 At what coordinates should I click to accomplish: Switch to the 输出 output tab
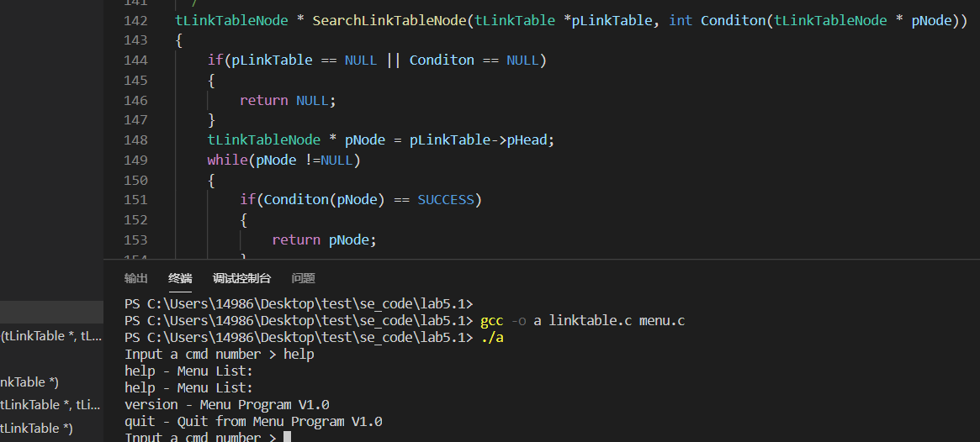pyautogui.click(x=135, y=278)
